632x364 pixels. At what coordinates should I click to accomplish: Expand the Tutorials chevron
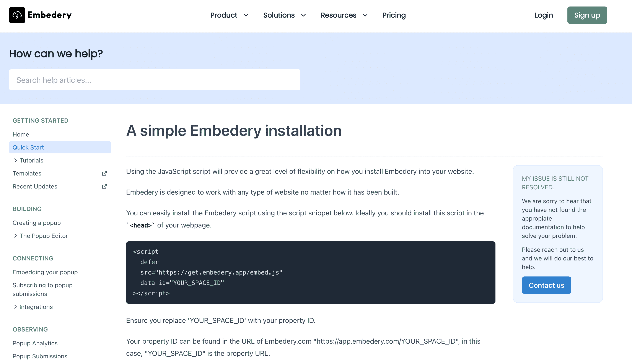pos(16,161)
